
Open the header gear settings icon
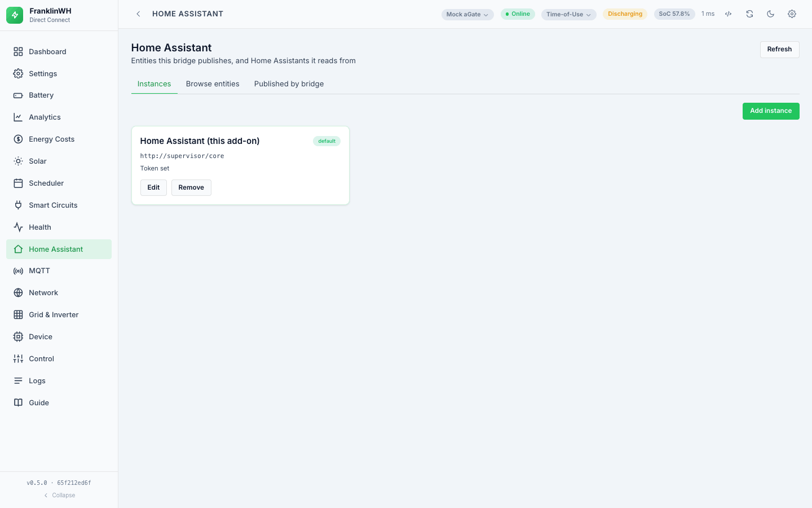tap(792, 14)
